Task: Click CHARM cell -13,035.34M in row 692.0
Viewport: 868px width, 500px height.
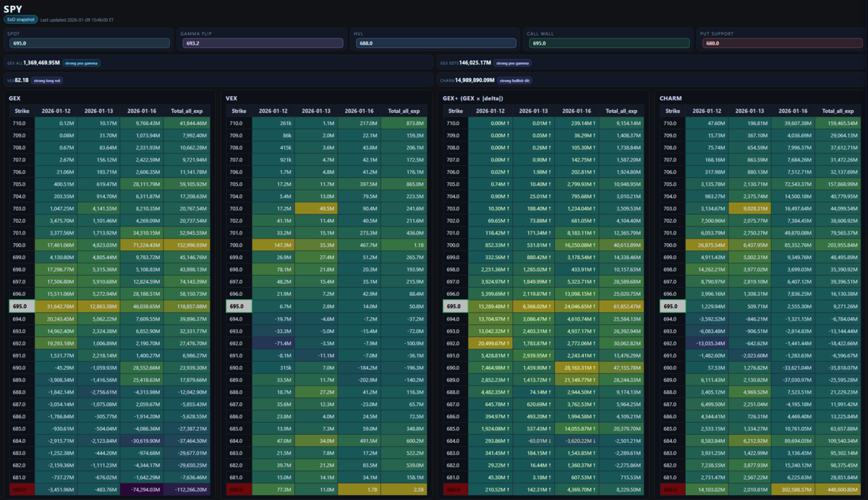Action: (707, 344)
